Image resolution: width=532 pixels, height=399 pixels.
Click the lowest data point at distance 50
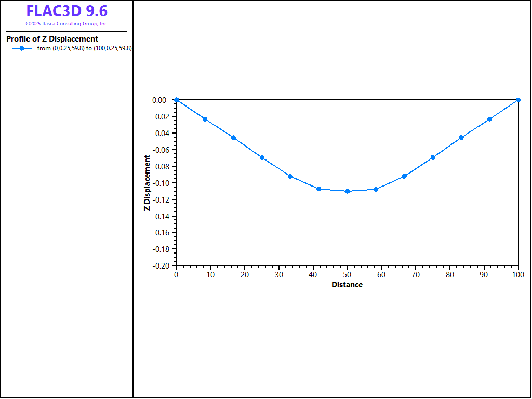point(347,191)
